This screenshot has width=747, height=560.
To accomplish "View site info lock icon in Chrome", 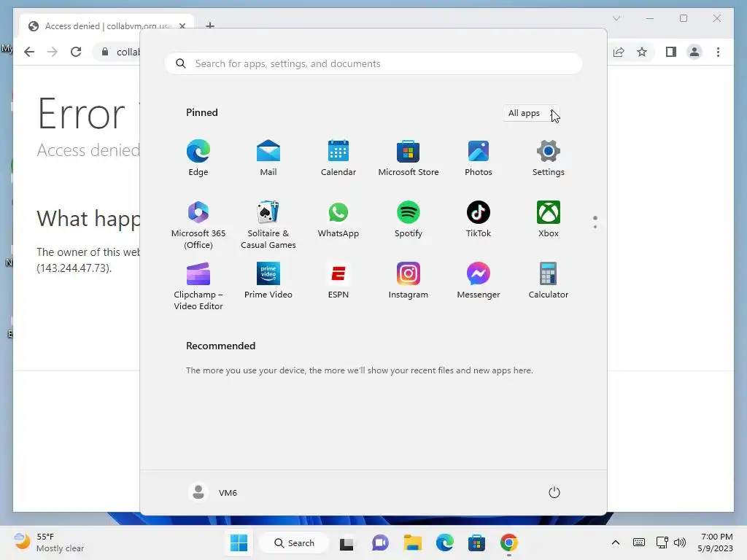I will pos(105,52).
